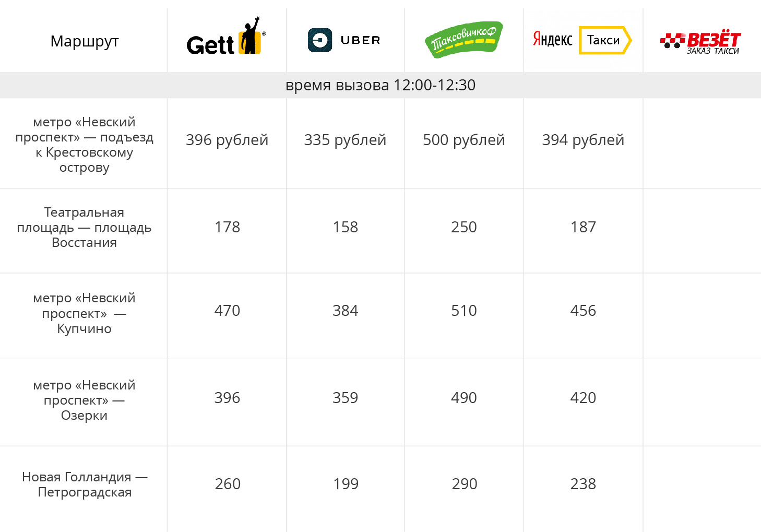Click the 335 рублей Uber price
The image size is (761, 532).
[x=345, y=140]
